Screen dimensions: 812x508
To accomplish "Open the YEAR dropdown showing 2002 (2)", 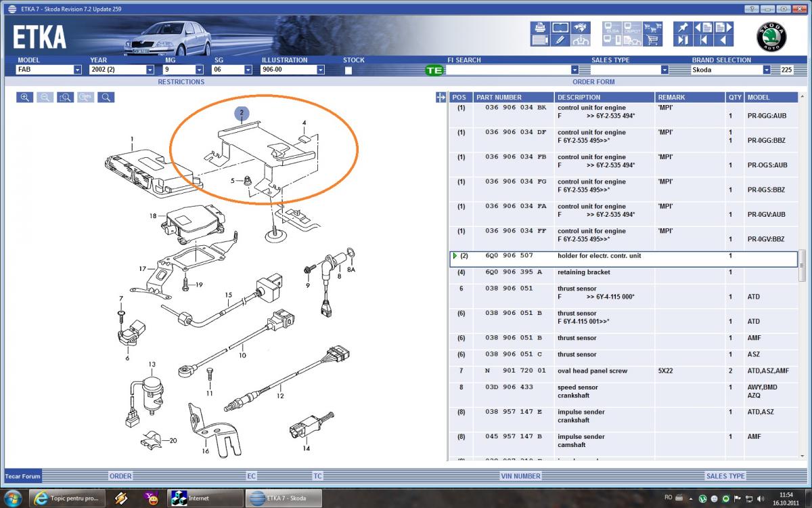I will pos(150,70).
